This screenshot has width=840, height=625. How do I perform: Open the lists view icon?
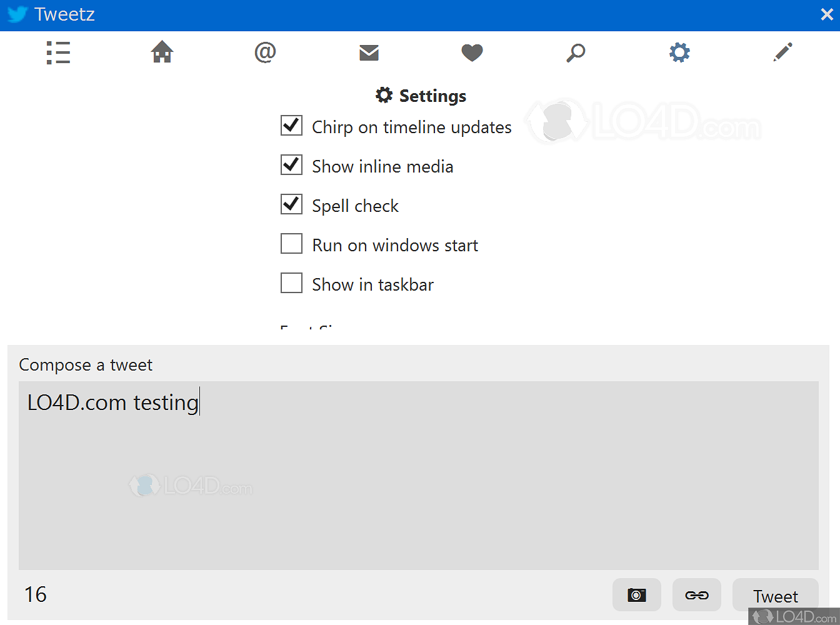click(58, 52)
